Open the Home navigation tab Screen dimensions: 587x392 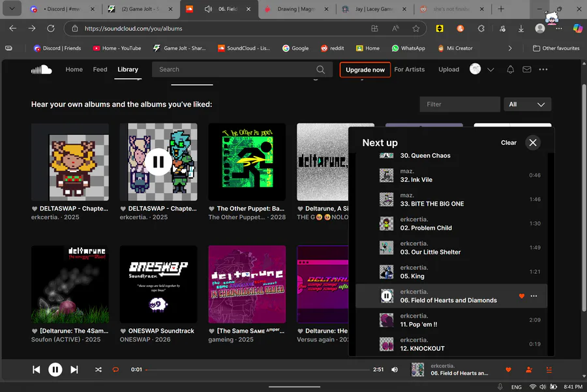point(74,69)
